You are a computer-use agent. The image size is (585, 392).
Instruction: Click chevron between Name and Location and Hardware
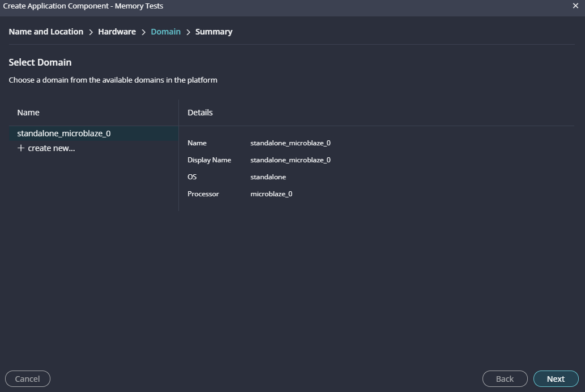[x=91, y=32]
